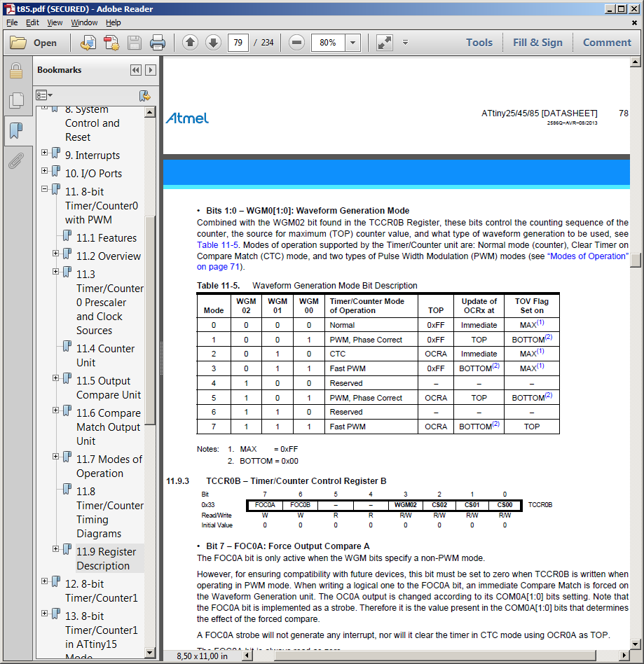Go to next page with down arrow

(214, 42)
